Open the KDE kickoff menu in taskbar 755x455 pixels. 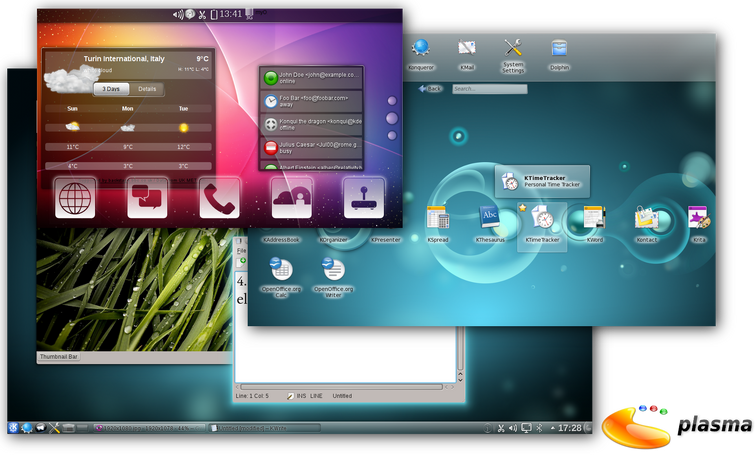click(13, 428)
